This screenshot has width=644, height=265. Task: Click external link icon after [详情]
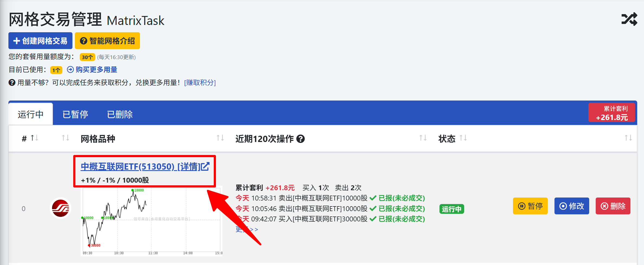click(205, 166)
